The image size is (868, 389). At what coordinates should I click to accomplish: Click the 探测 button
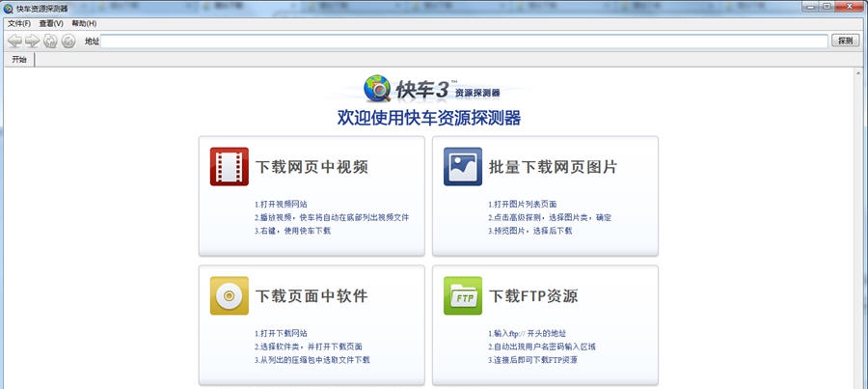click(845, 41)
